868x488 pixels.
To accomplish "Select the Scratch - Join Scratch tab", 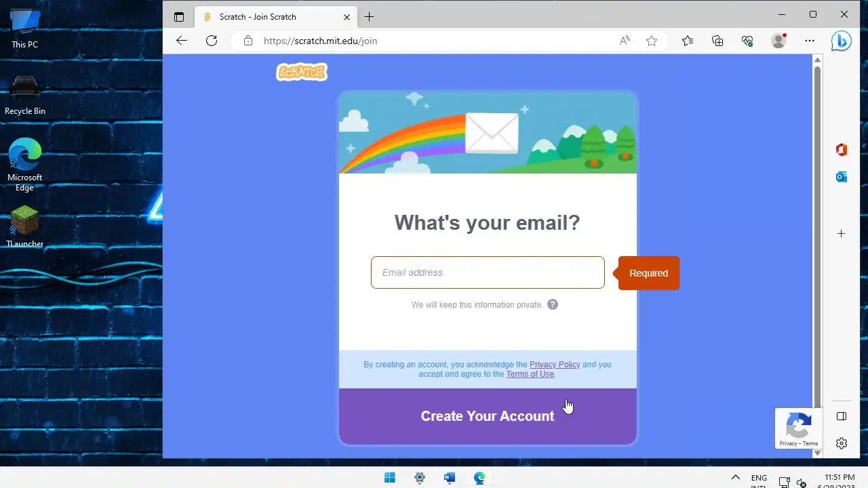I will point(276,17).
